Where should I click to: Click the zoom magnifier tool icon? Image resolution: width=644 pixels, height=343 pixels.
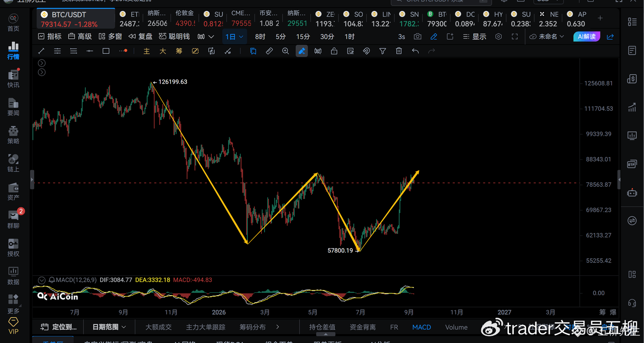click(285, 51)
